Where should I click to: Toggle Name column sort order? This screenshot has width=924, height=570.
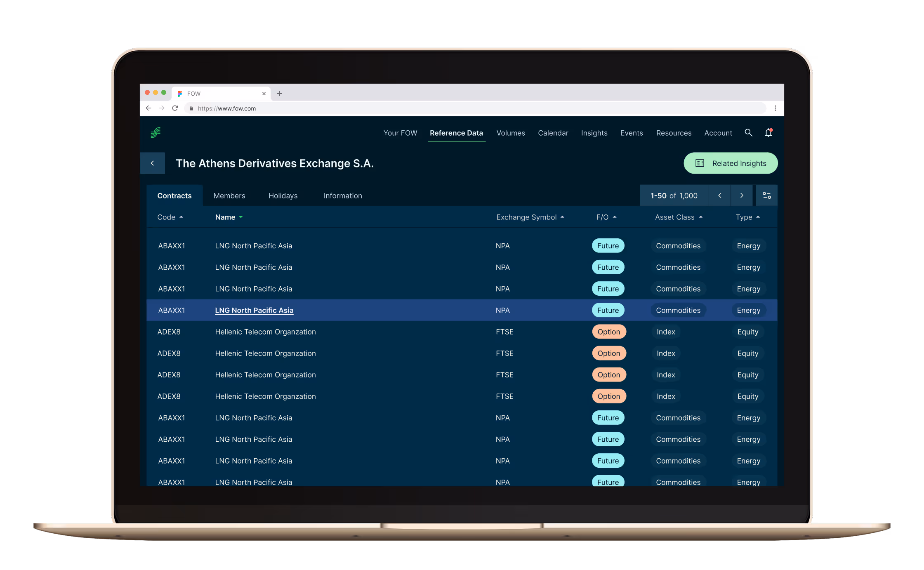[229, 217]
